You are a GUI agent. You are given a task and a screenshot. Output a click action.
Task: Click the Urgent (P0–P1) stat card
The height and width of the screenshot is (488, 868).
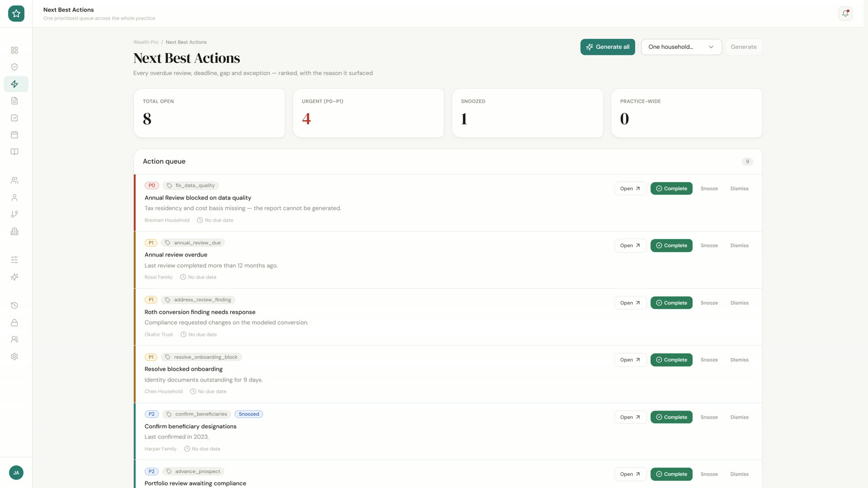coord(368,113)
